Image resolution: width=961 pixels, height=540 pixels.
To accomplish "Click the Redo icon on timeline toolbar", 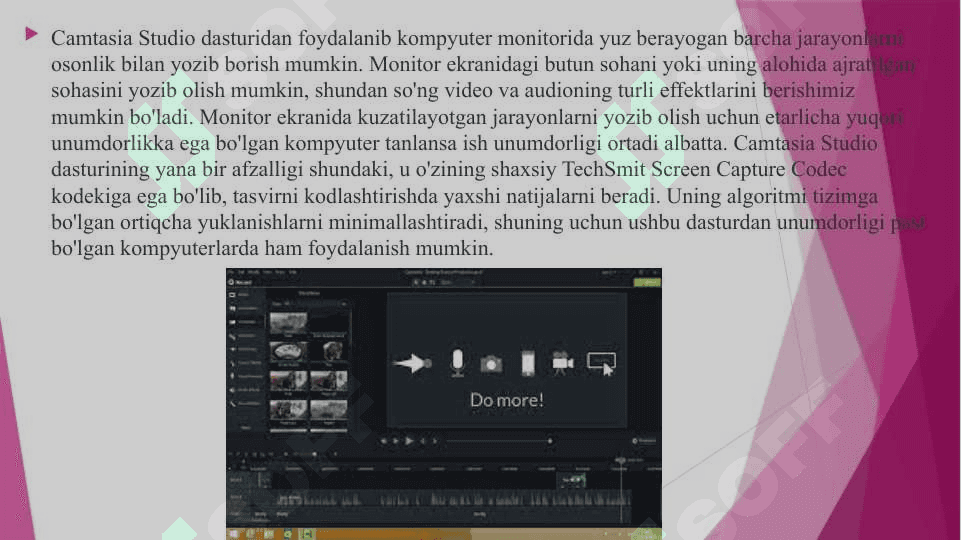I will [238, 454].
